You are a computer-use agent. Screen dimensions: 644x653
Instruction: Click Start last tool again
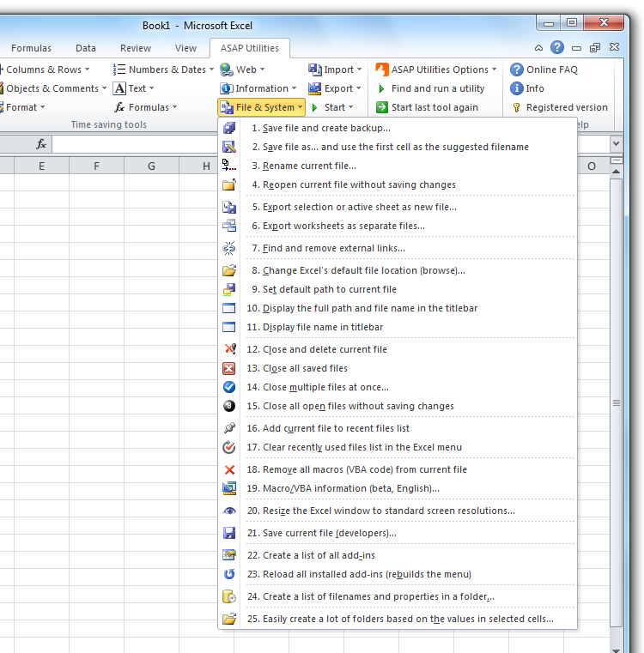[x=427, y=107]
